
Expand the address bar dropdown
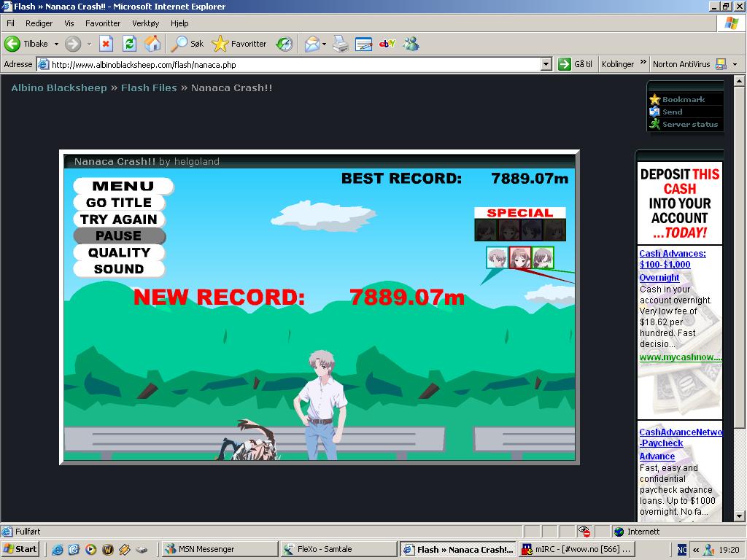click(x=547, y=64)
